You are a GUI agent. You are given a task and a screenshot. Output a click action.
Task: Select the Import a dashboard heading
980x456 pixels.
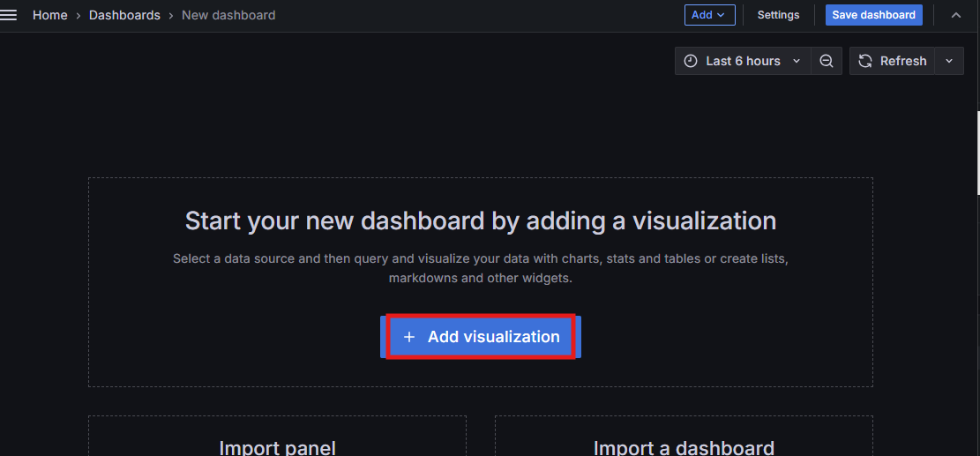point(684,447)
